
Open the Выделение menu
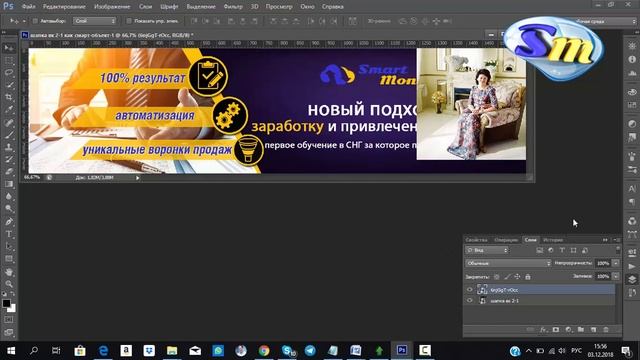(201, 7)
